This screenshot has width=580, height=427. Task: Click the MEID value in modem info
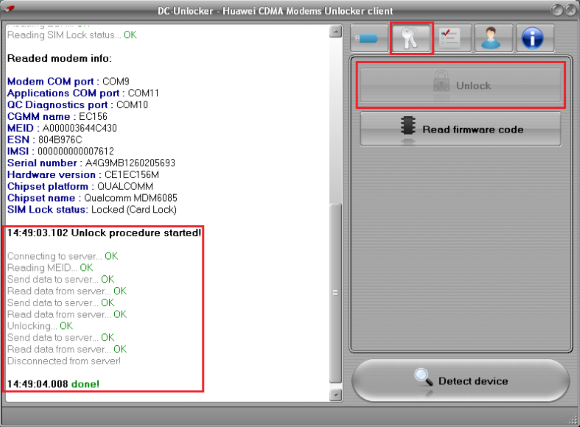tap(80, 128)
